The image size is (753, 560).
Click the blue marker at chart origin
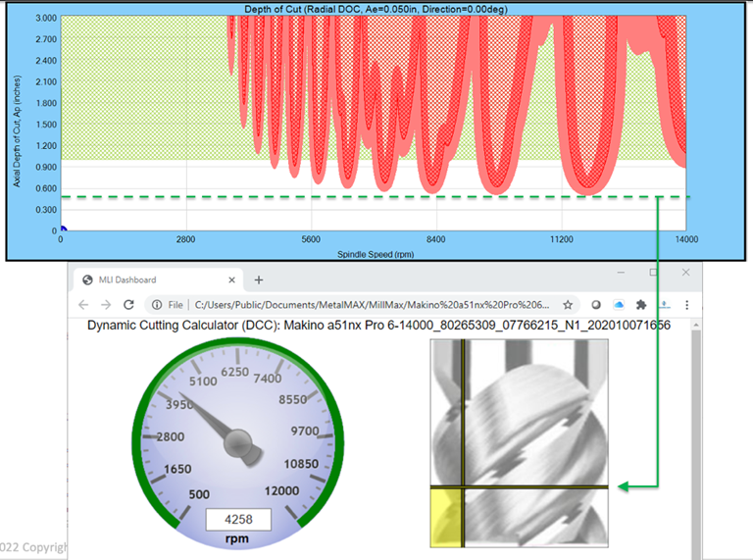pyautogui.click(x=63, y=229)
